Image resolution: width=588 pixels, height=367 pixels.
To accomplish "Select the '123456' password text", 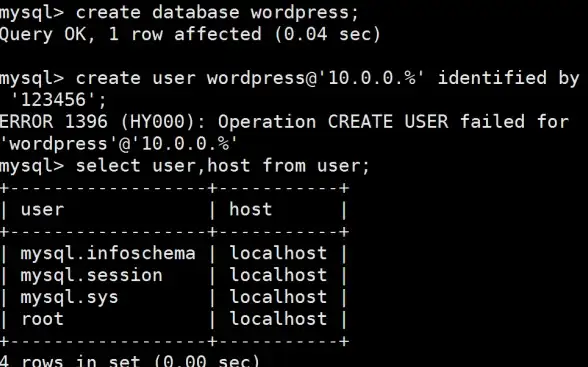I will coord(53,100).
